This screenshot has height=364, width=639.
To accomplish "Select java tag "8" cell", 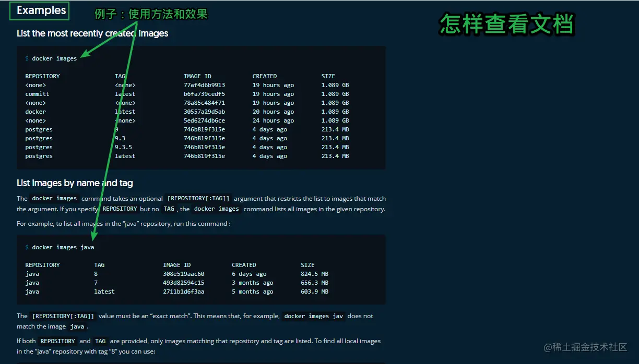I will click(96, 274).
